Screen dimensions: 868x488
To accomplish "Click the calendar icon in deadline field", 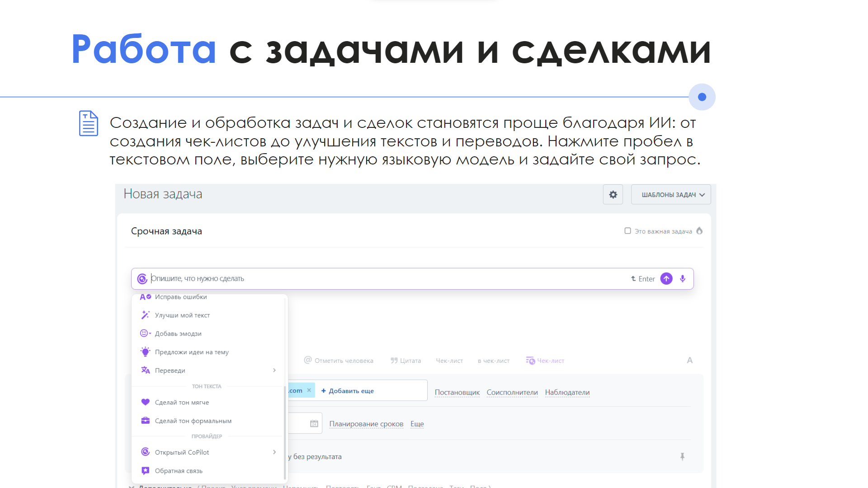I will [x=314, y=424].
